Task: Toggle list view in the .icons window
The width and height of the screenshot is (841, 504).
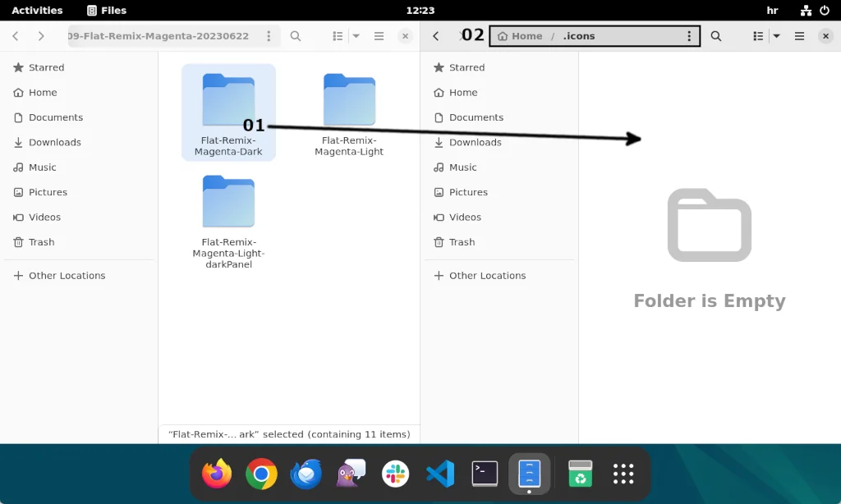Action: coord(760,35)
